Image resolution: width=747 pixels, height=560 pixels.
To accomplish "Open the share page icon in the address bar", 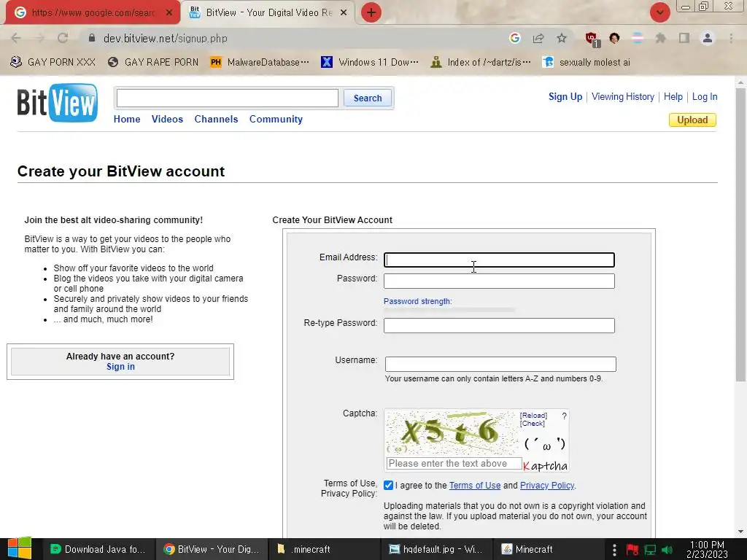I will pos(538,38).
